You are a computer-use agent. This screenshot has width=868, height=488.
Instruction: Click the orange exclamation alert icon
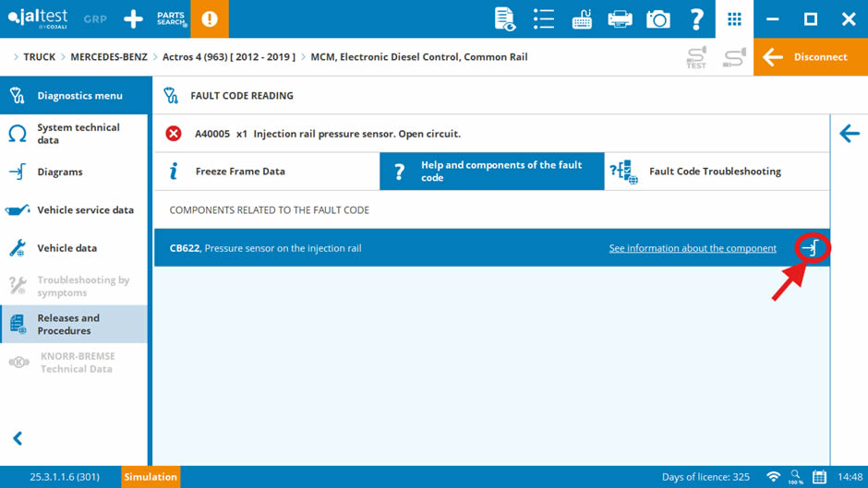pos(210,18)
